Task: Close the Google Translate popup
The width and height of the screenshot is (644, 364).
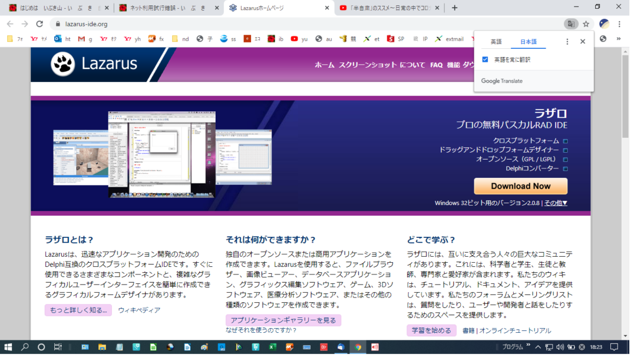Action: (582, 41)
